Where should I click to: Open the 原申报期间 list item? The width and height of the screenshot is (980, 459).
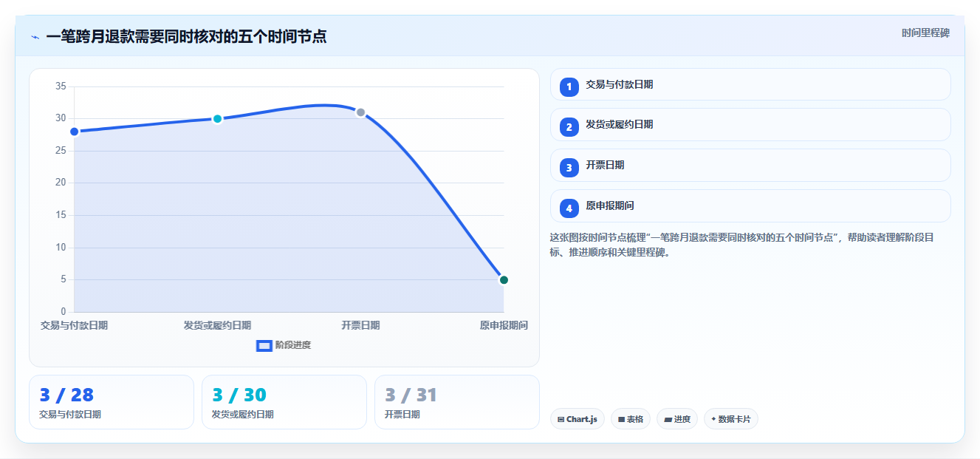[x=750, y=205]
